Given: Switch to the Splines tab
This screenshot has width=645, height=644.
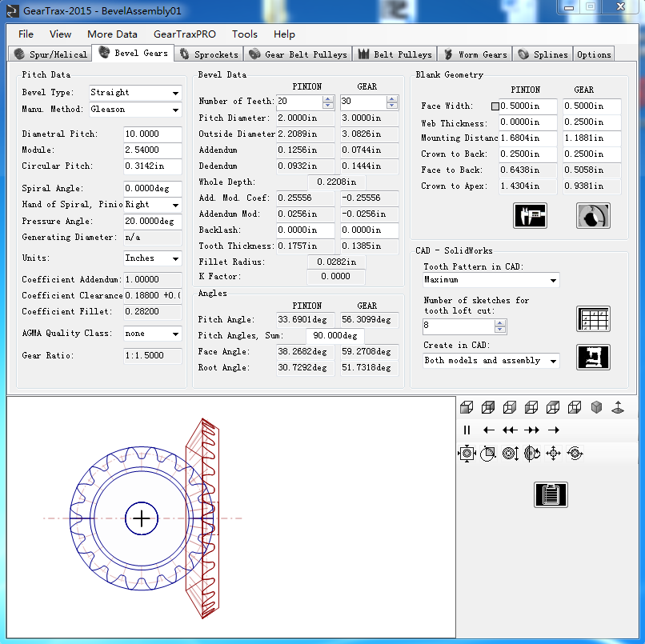Looking at the screenshot, I should 543,54.
